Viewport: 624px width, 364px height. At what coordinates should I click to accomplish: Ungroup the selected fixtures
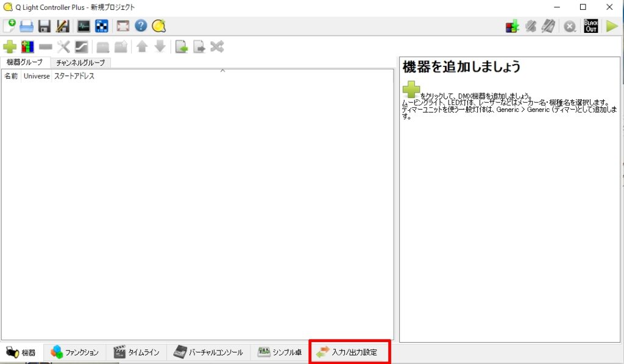point(121,47)
